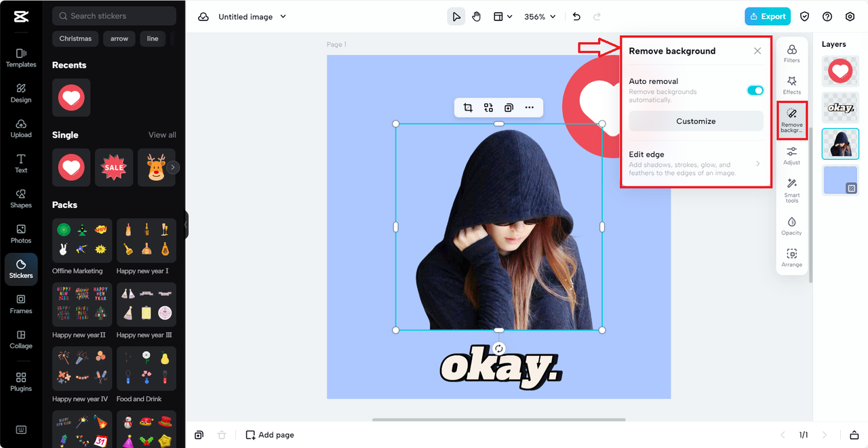Click the cloud save status icon
868x448 pixels.
(203, 16)
